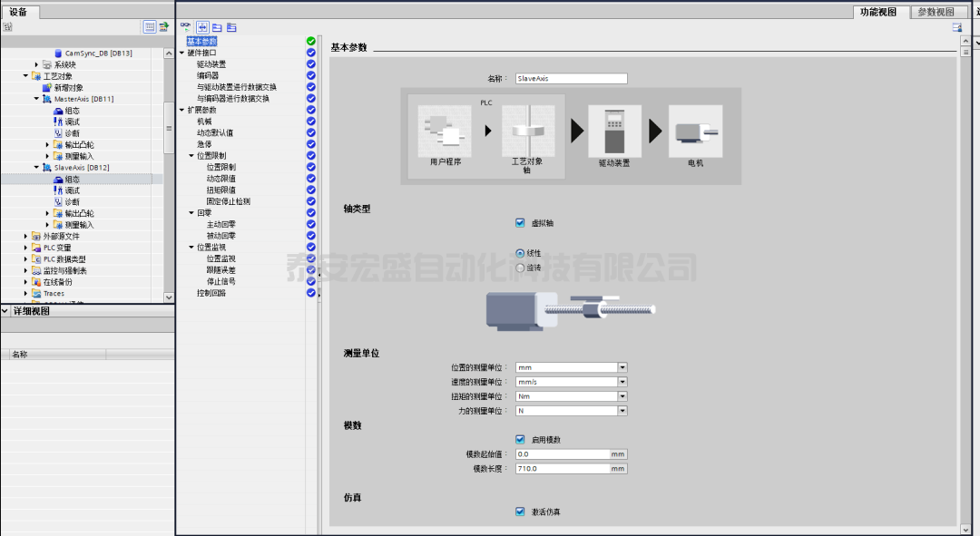Click the 电机 motor image in diagram

click(x=695, y=132)
